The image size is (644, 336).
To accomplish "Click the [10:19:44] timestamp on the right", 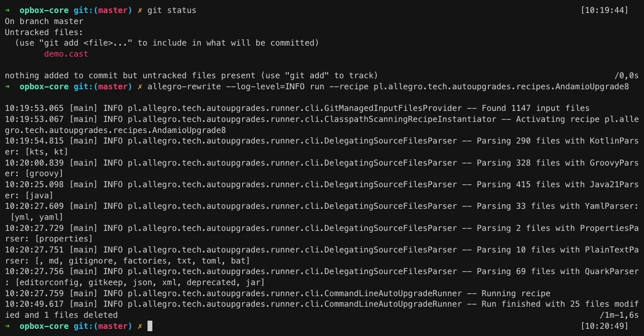I will [x=605, y=10].
